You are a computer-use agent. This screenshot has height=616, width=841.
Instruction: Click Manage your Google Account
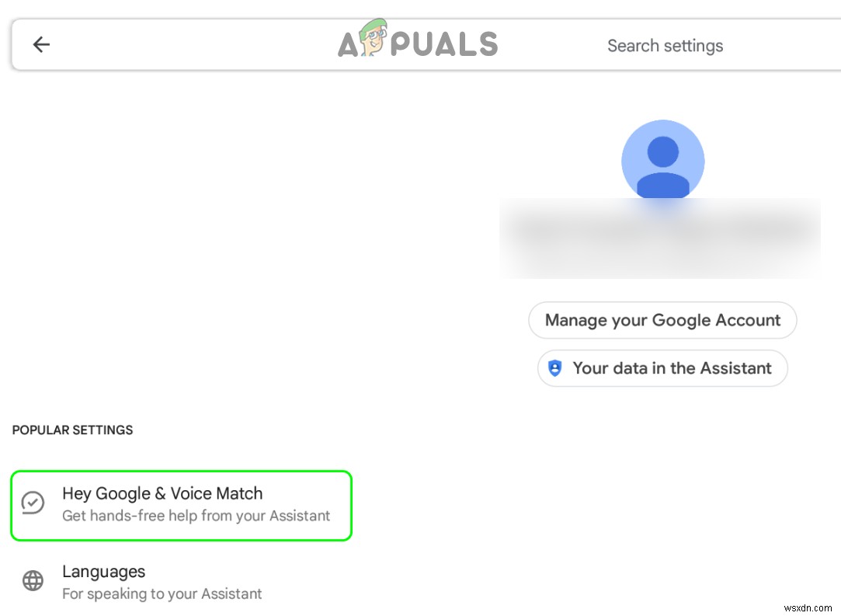coord(662,320)
